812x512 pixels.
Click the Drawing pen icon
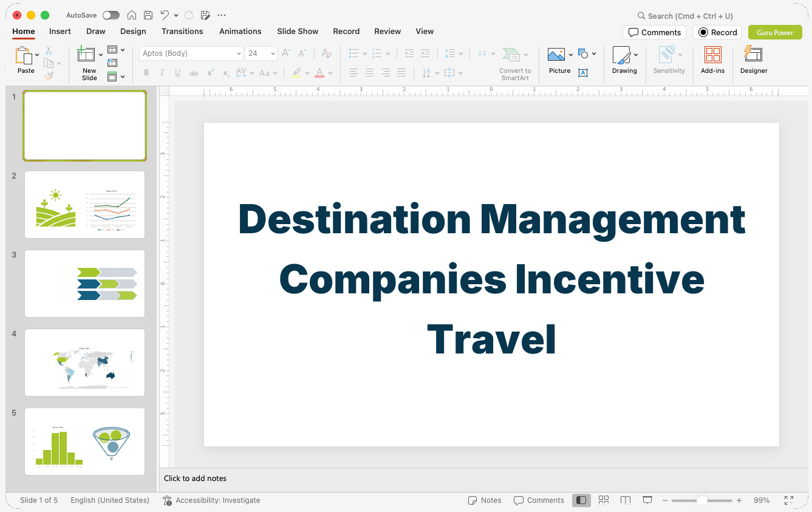pyautogui.click(x=621, y=55)
